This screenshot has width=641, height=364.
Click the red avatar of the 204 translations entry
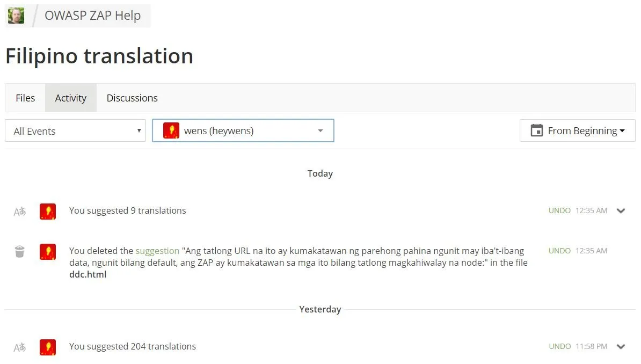(x=48, y=347)
